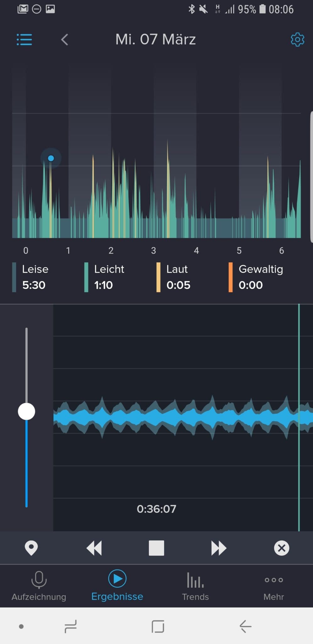Viewport: 313px width, 644px height.
Task: Tap the Leise 5:30 legend entry
Action: pos(35,277)
